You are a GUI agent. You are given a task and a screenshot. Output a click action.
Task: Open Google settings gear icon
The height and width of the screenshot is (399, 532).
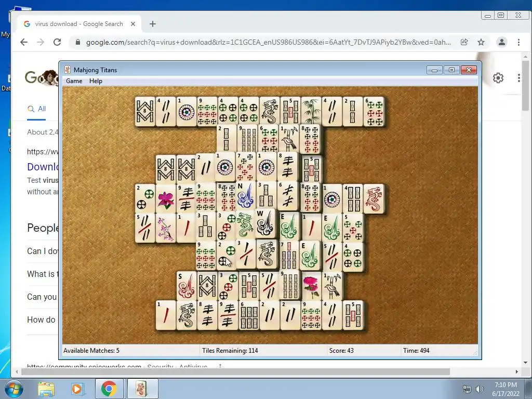click(498, 78)
